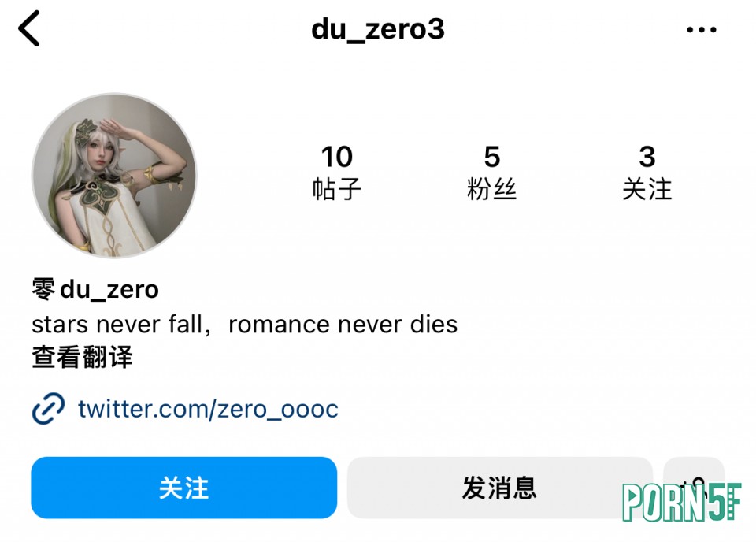Tap the following count number 3
The width and height of the screenshot is (756, 542).
coord(647,157)
